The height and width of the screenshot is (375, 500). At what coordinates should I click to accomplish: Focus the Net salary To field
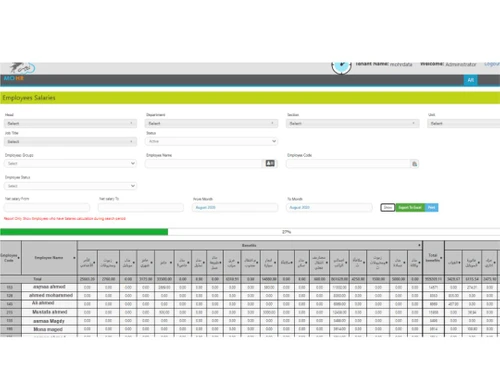click(x=141, y=207)
